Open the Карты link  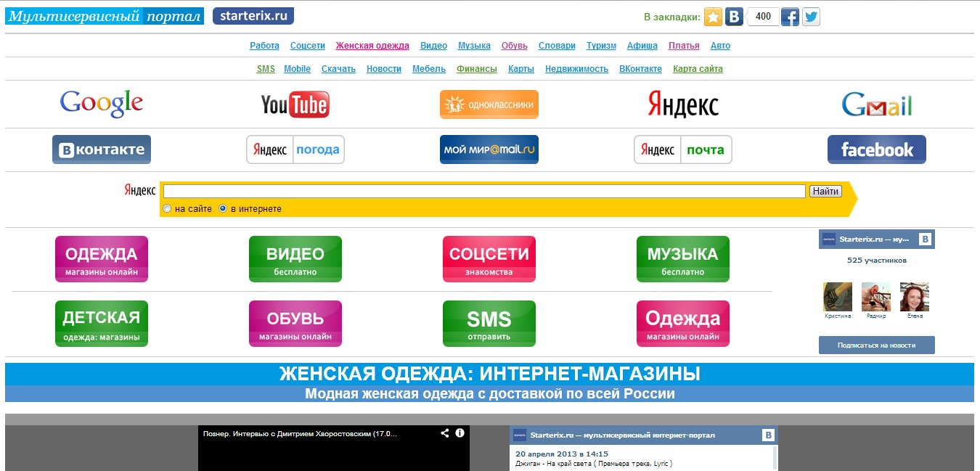tap(521, 69)
